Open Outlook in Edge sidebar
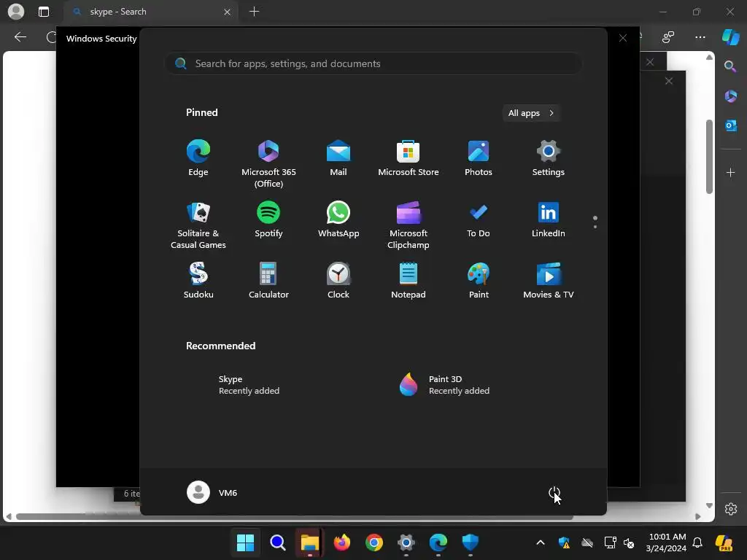747x560 pixels. (730, 125)
